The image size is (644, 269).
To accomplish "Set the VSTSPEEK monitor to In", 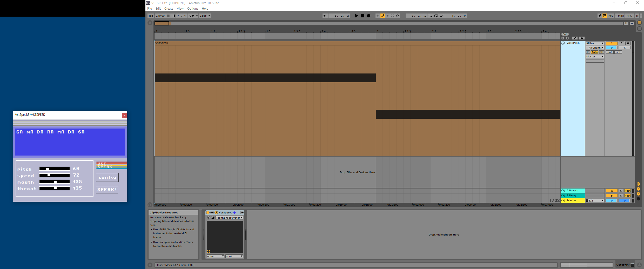I will tap(588, 52).
